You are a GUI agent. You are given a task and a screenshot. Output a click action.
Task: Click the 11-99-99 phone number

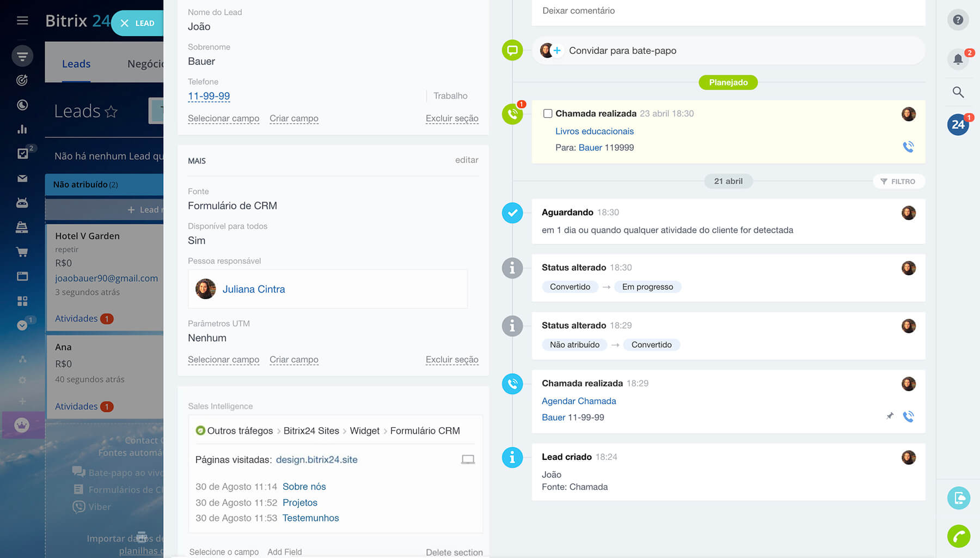coord(209,96)
